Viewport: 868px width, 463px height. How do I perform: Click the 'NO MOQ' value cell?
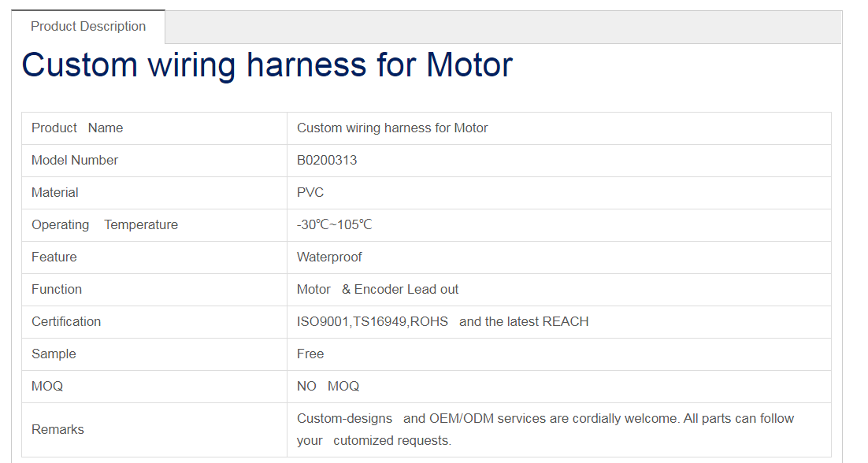pos(328,387)
